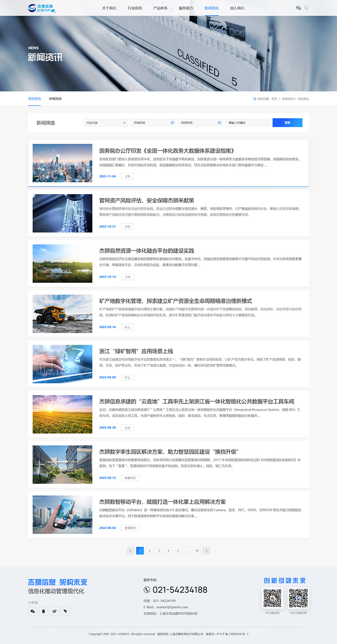This screenshot has width=337, height=644.
Task: Open search via header magnifier icon
Action: click(x=307, y=8)
